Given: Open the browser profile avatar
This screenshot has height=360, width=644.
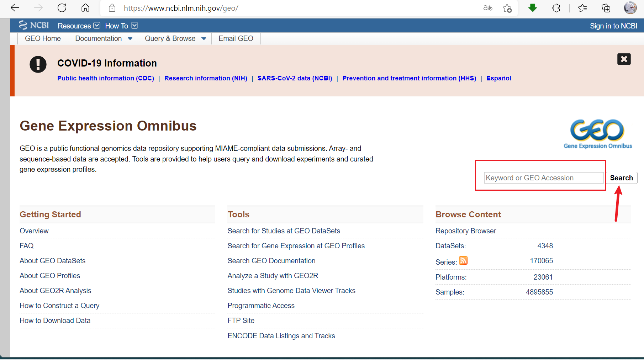Looking at the screenshot, I should click(630, 8).
